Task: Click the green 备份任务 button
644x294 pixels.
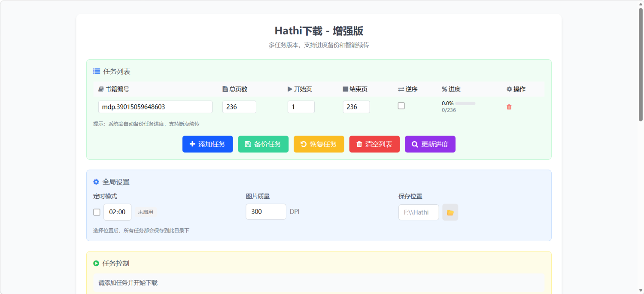Action: 263,144
